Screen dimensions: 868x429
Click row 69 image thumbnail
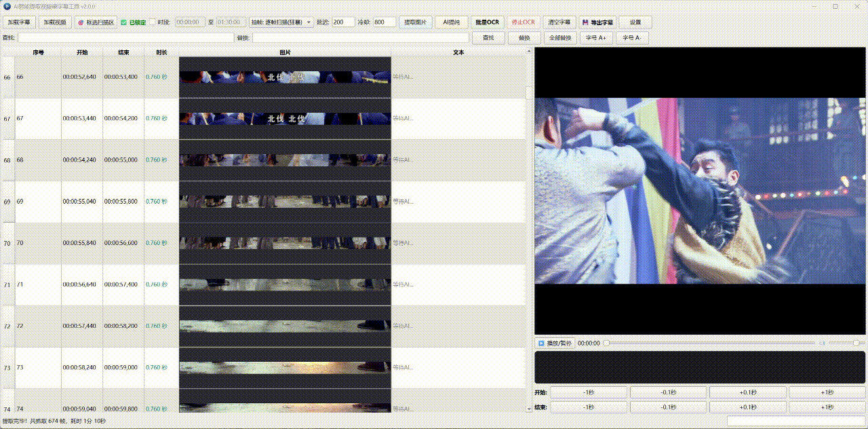285,202
